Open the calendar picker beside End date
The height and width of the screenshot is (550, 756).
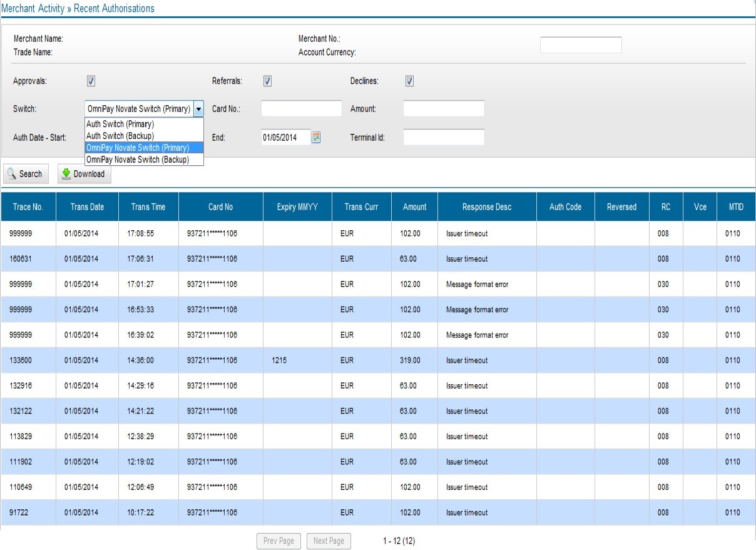point(315,136)
